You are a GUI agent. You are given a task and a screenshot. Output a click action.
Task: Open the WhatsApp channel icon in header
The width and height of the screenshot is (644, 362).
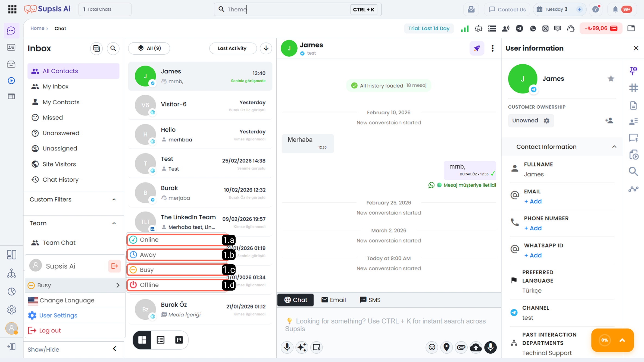pos(533,28)
